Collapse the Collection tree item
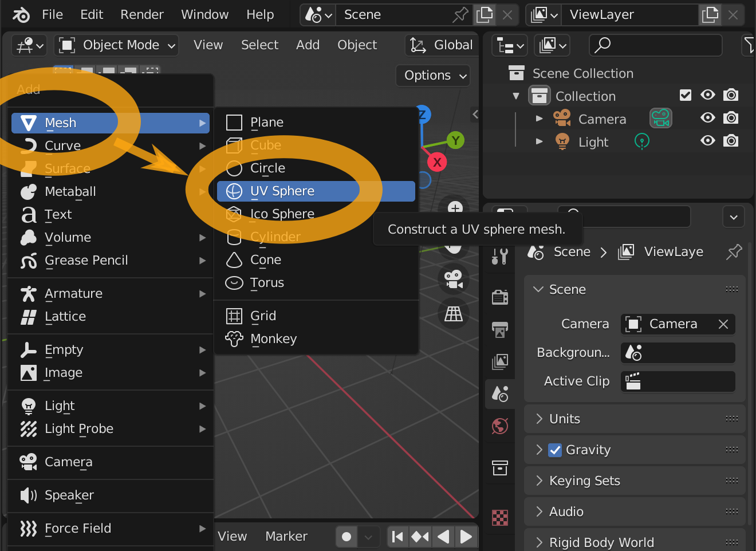 (x=516, y=96)
